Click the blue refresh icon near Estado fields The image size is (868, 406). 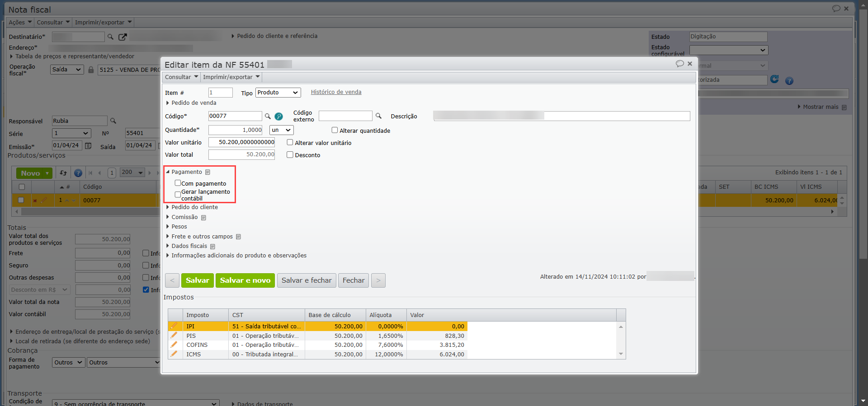[x=774, y=79]
